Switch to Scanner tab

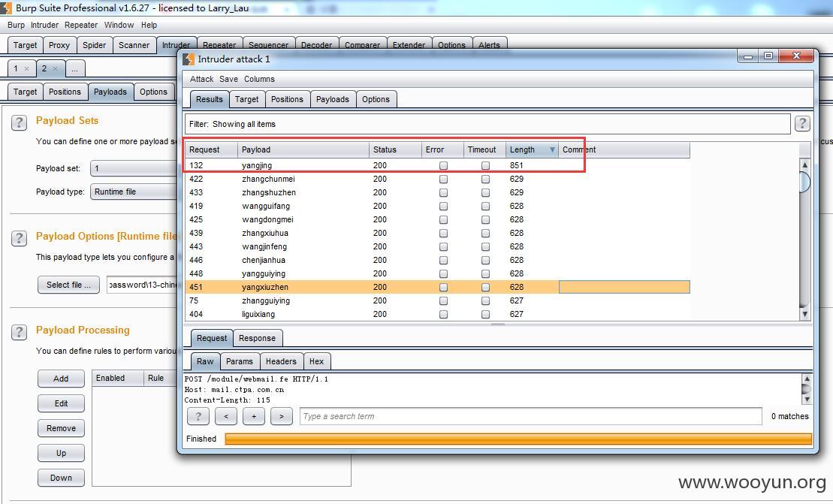point(134,45)
